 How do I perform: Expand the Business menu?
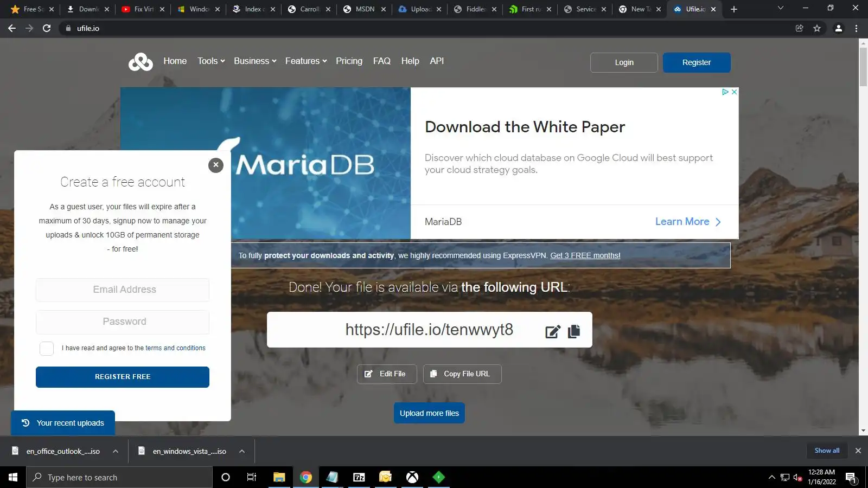255,61
